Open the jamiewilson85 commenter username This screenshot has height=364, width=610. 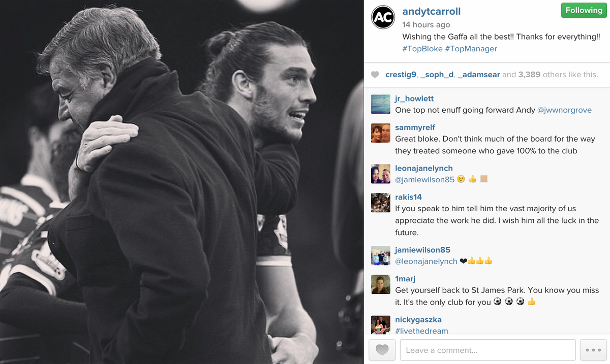click(x=422, y=250)
